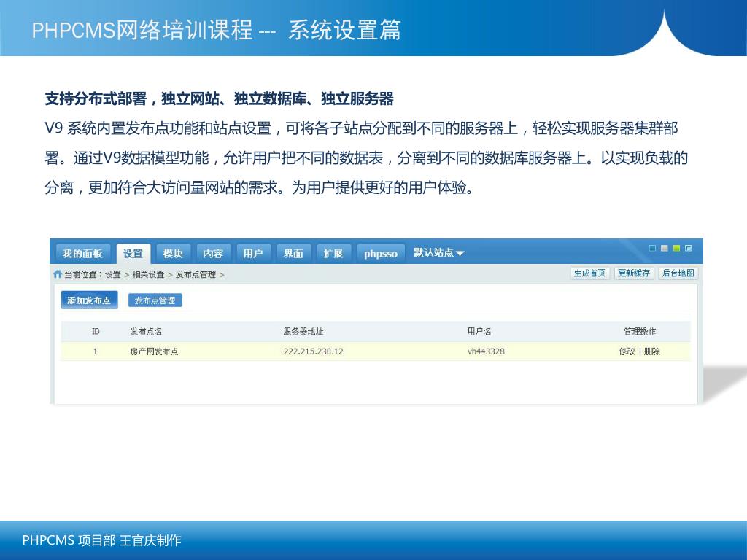The width and height of the screenshot is (747, 560).
Task: Switch to the 设置 tab
Action: pyautogui.click(x=133, y=254)
